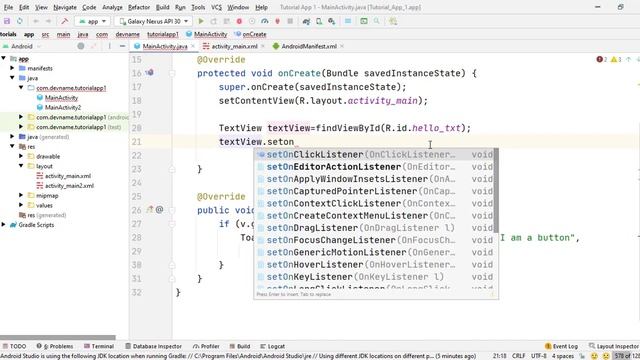Expand the manifests folder

tap(13, 68)
